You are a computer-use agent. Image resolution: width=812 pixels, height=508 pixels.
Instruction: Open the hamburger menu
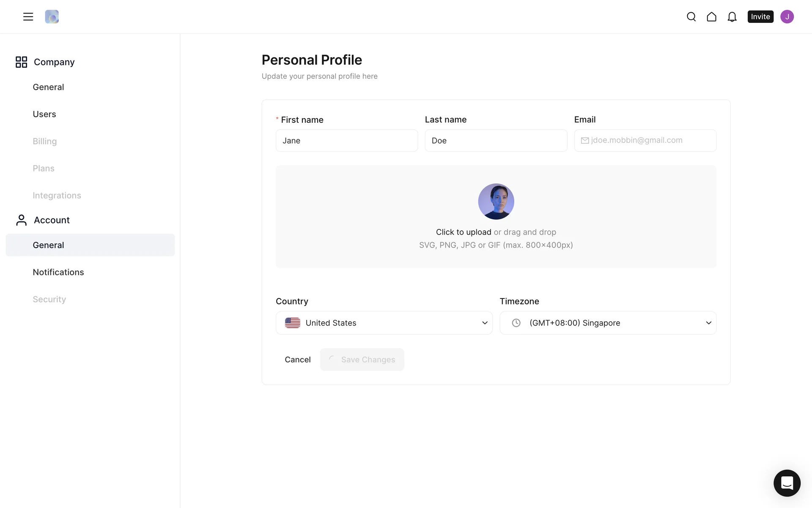tap(28, 17)
